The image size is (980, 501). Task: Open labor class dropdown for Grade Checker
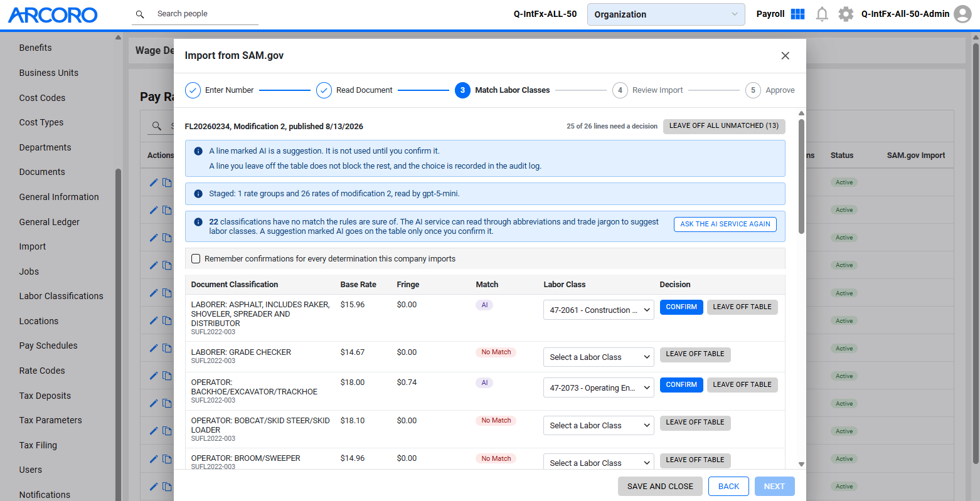tap(599, 357)
